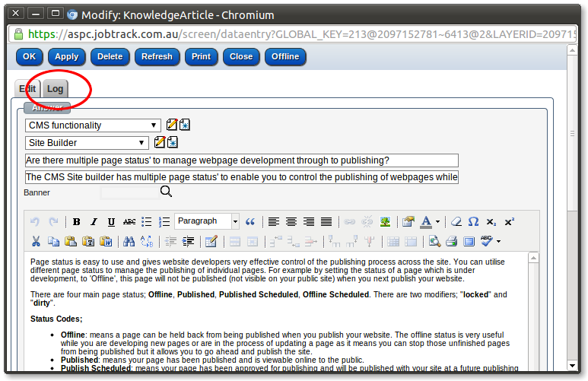Toggle the bulleted list button

tap(147, 222)
